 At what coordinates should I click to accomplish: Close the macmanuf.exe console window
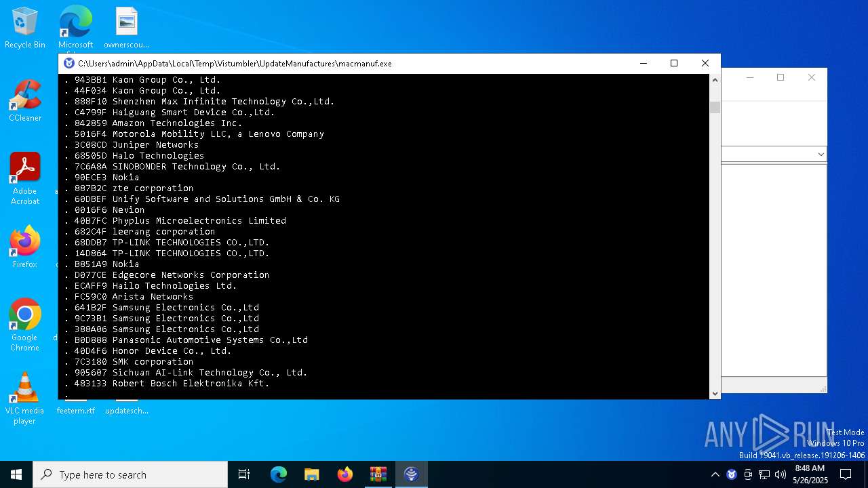pos(705,63)
